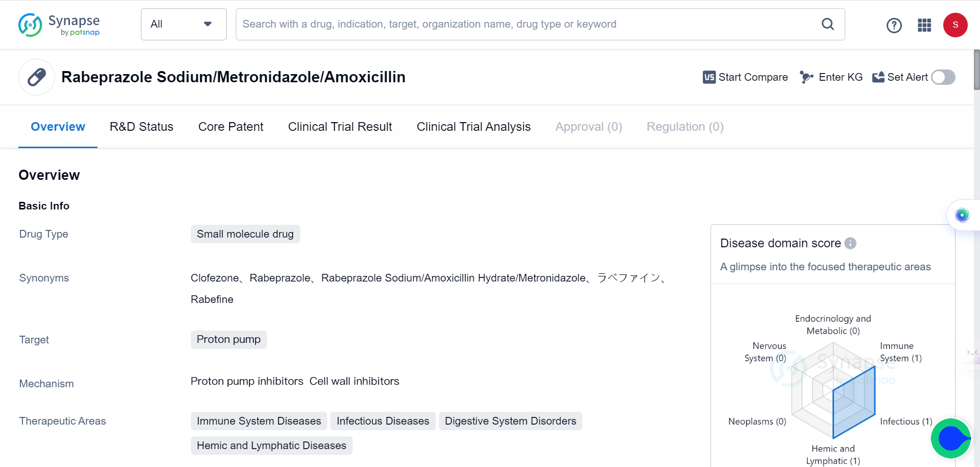The image size is (980, 467).
Task: Open the floating AI assistant swirl icon
Action: click(x=962, y=215)
